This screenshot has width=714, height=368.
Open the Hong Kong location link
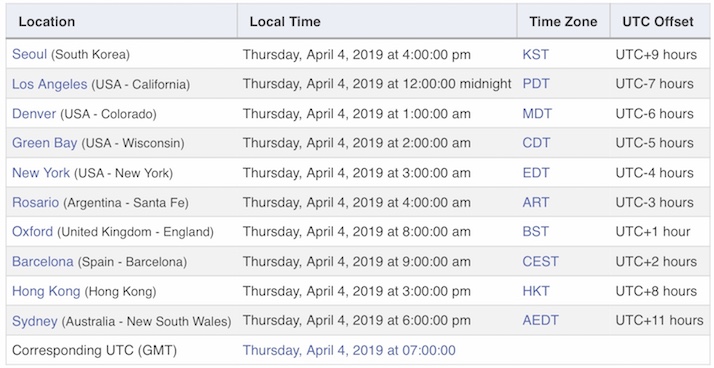click(x=46, y=291)
